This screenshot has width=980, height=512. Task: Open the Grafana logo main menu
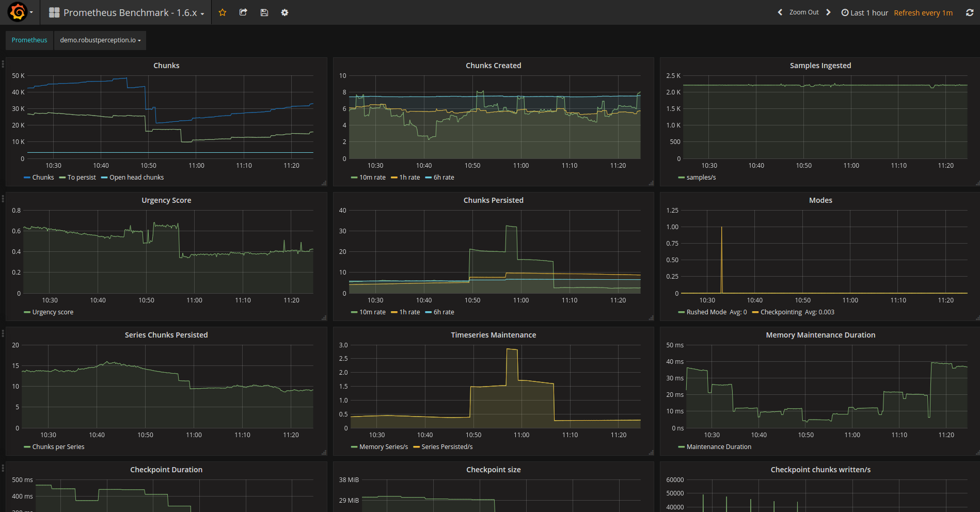tap(18, 12)
